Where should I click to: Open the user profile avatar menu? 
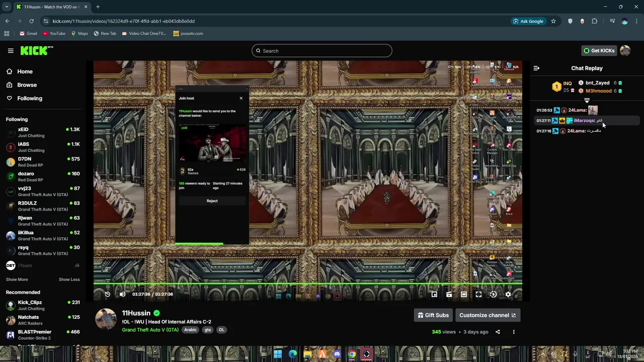click(625, 50)
